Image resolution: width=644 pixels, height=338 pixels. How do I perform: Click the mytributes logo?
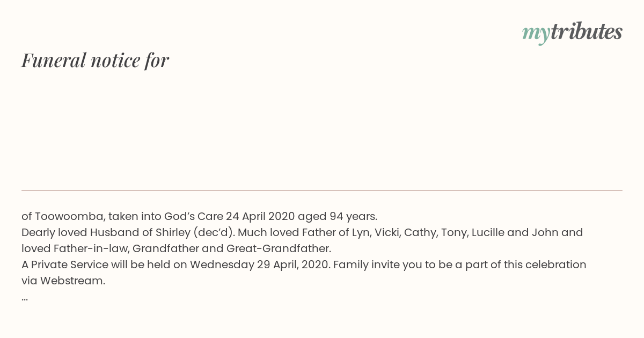[572, 33]
